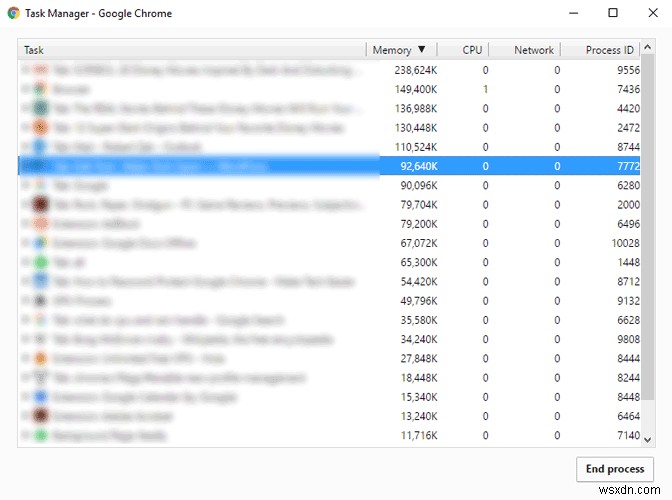Click process ID 6464

(628, 416)
